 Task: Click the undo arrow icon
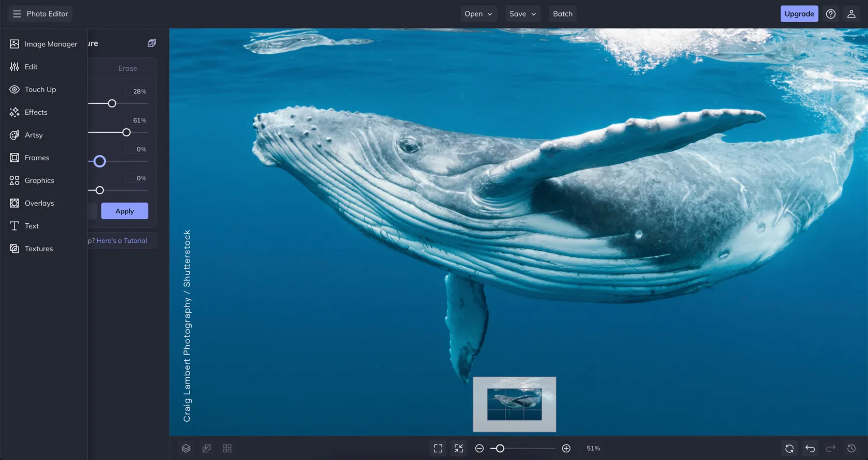(x=810, y=449)
